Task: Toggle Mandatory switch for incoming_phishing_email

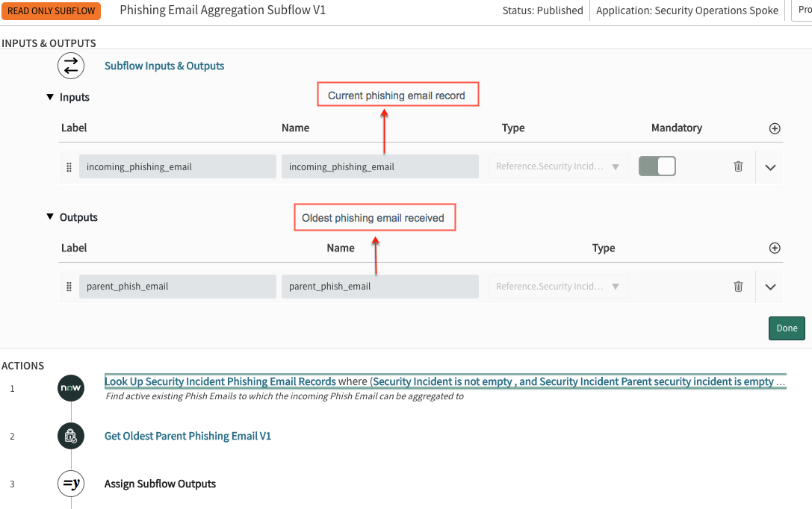Action: (x=657, y=166)
